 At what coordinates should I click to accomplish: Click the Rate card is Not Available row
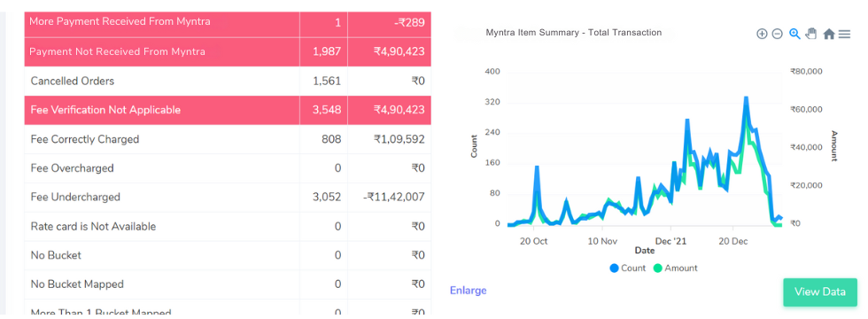(228, 226)
